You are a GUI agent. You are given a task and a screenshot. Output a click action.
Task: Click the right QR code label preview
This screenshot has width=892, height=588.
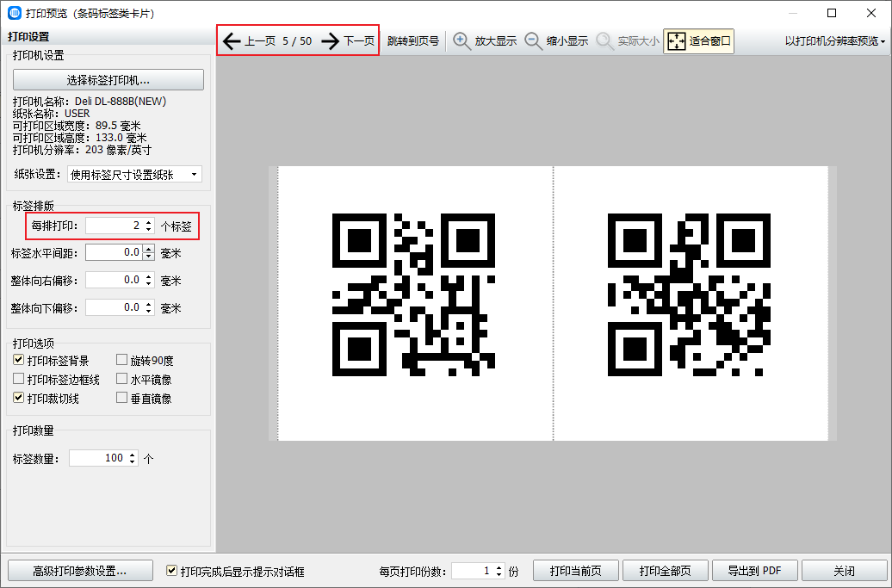(x=689, y=294)
